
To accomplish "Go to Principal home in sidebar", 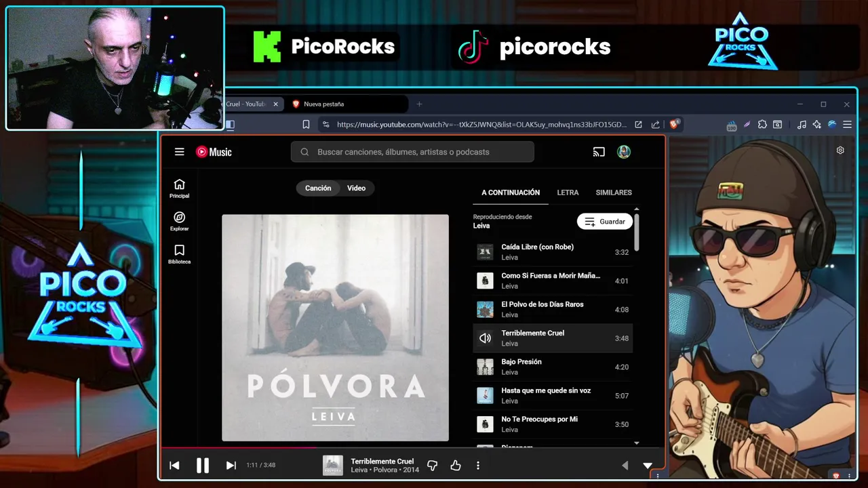I will [179, 188].
